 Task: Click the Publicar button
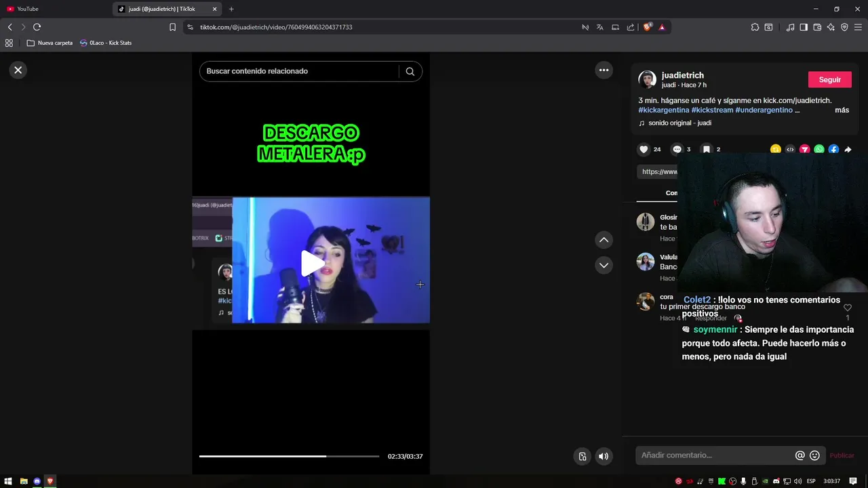(x=842, y=455)
